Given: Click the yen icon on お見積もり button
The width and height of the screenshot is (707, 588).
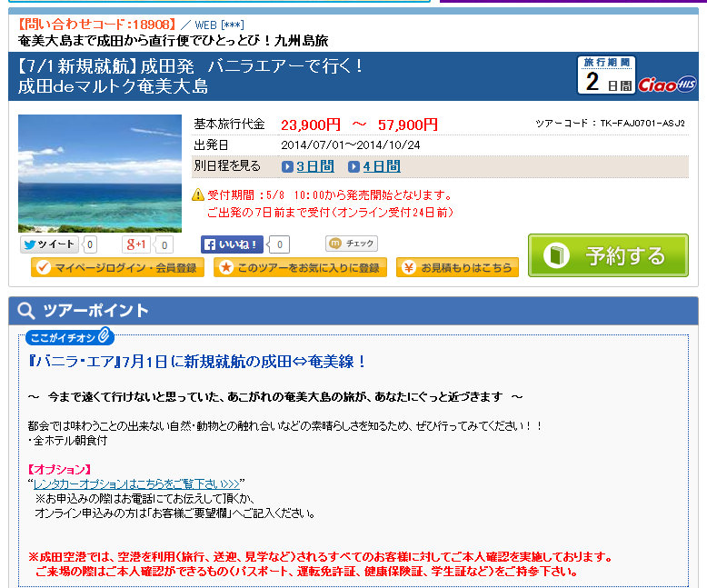Looking at the screenshot, I should [x=409, y=267].
